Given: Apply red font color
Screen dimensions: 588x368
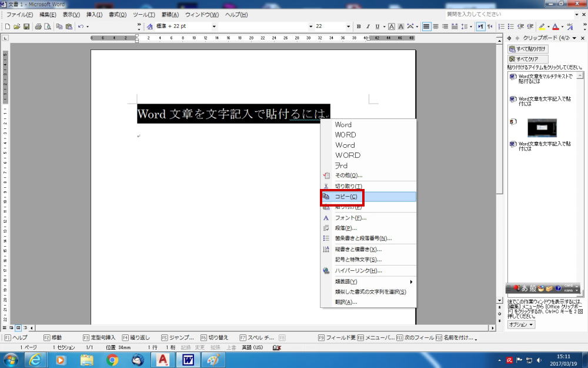Looking at the screenshot, I should (x=556, y=26).
